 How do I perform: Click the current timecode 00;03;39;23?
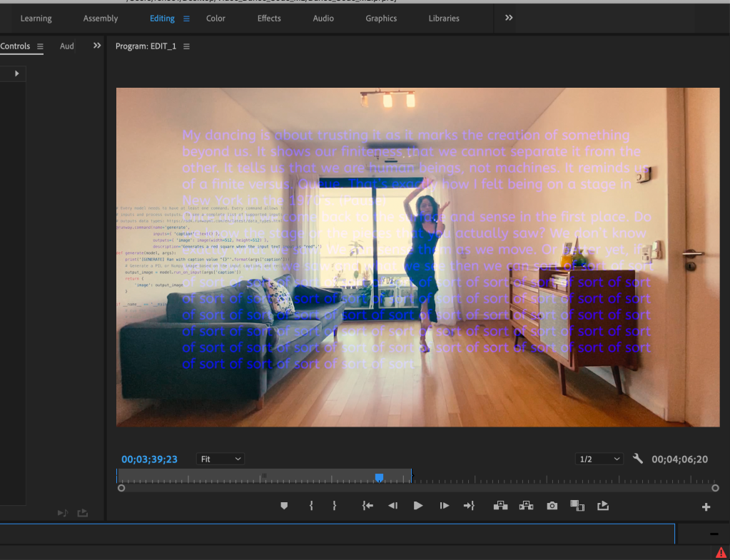coord(149,459)
